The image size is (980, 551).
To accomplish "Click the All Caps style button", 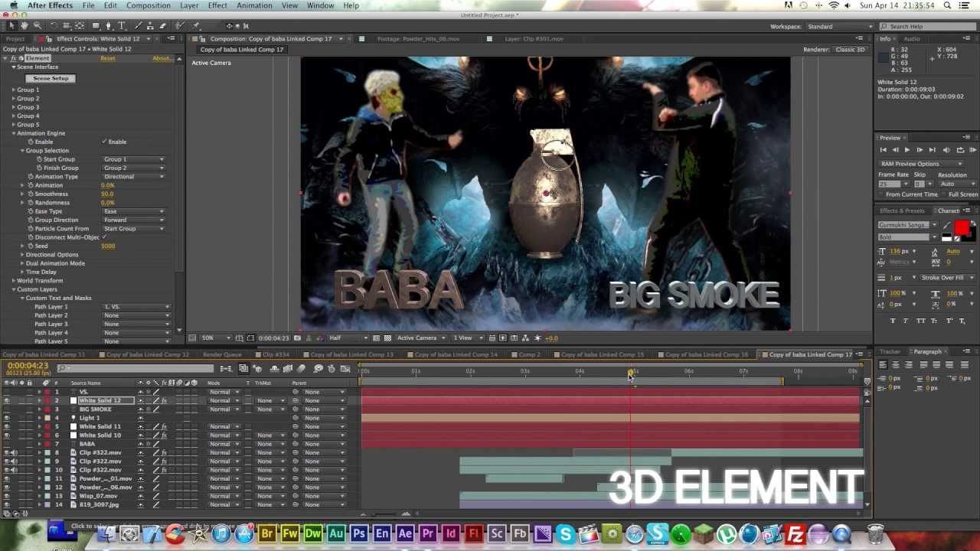I will pyautogui.click(x=921, y=321).
